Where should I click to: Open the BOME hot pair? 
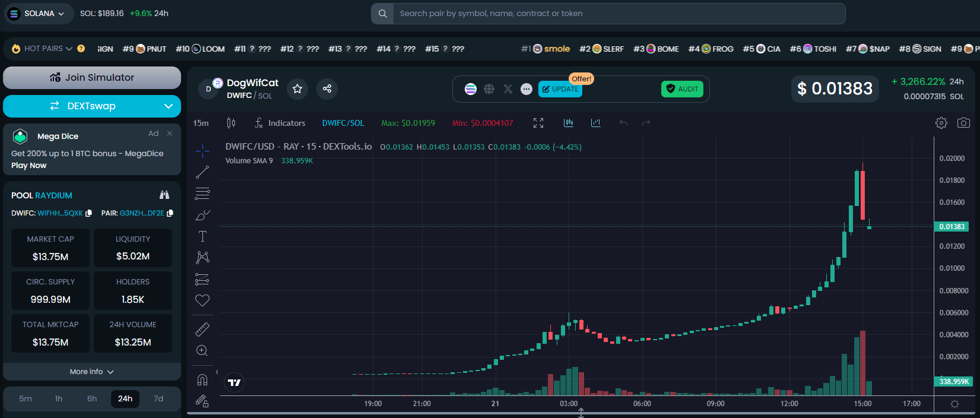click(656, 49)
